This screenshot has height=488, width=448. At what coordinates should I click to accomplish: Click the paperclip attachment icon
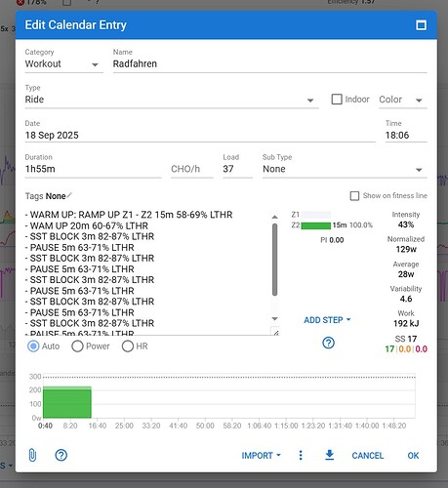point(32,455)
